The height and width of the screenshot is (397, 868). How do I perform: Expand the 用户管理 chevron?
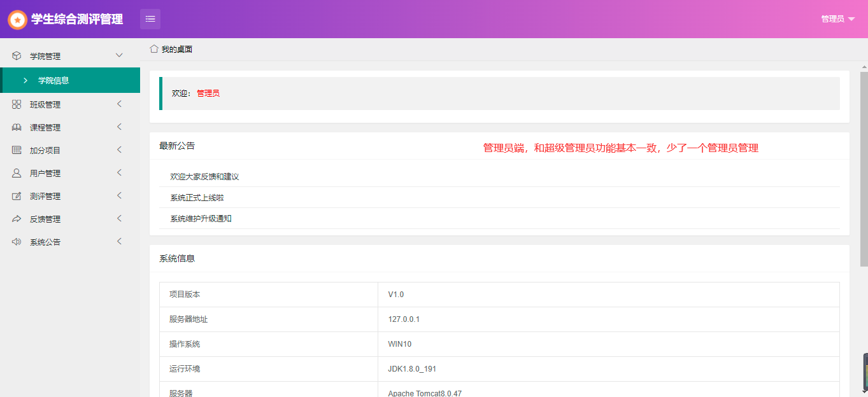pyautogui.click(x=119, y=172)
